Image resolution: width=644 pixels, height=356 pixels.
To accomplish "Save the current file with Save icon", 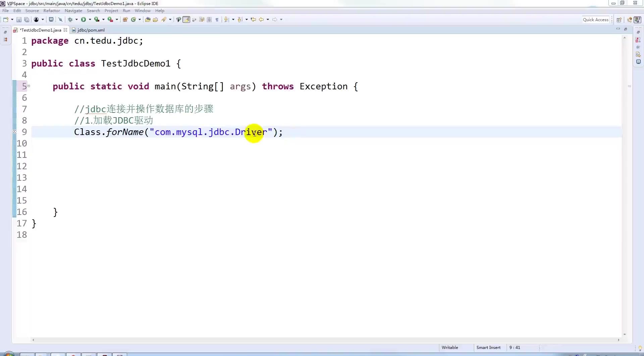I will coord(19,19).
